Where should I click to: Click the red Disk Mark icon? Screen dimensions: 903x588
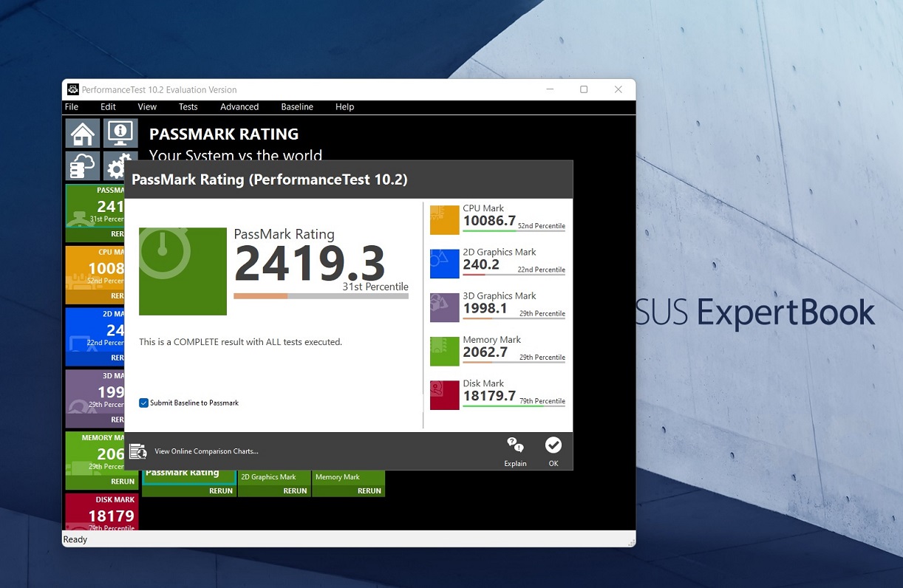coord(444,395)
